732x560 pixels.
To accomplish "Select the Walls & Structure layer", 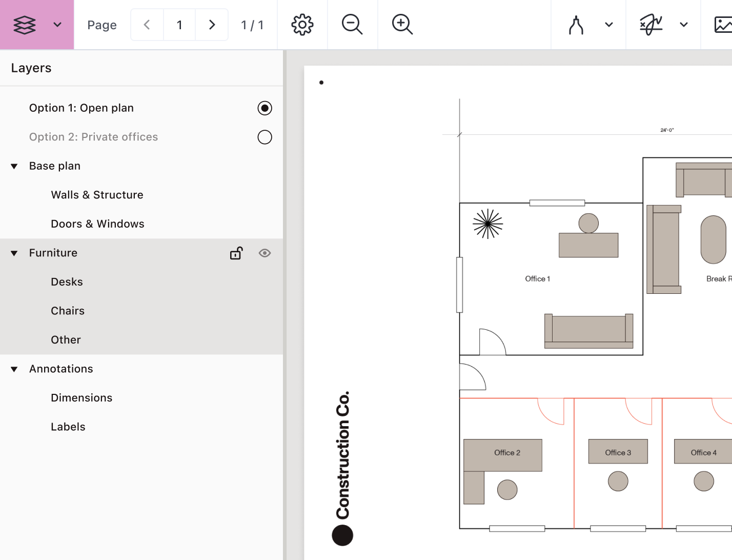I will (97, 195).
